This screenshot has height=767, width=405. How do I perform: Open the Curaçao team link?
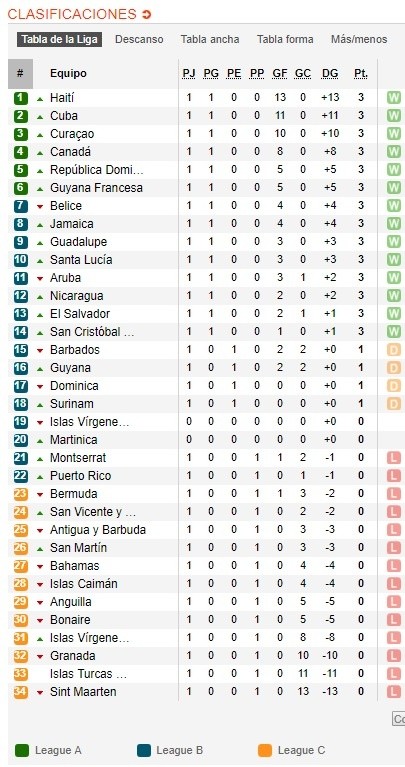[72, 134]
